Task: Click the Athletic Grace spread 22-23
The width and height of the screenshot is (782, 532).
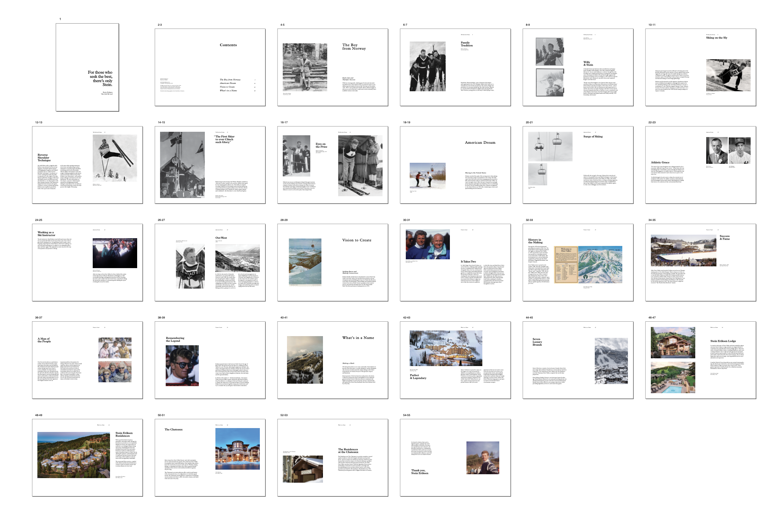Action: pyautogui.click(x=701, y=165)
